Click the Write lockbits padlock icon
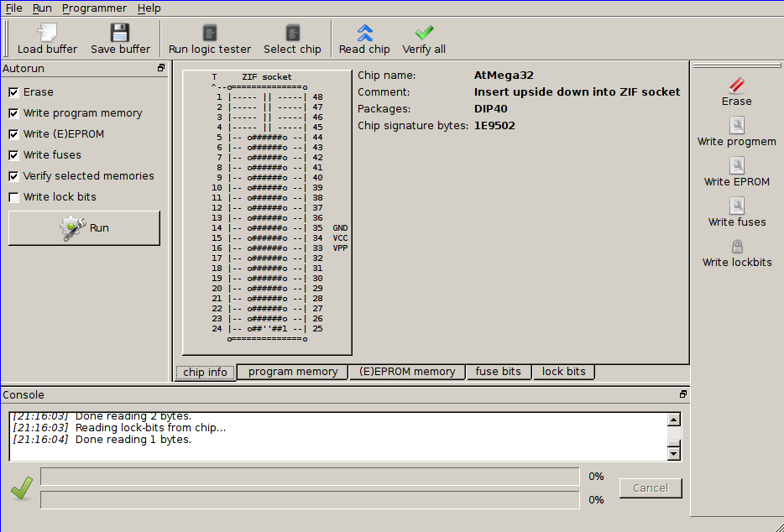Image resolution: width=784 pixels, height=532 pixels. pos(737,247)
